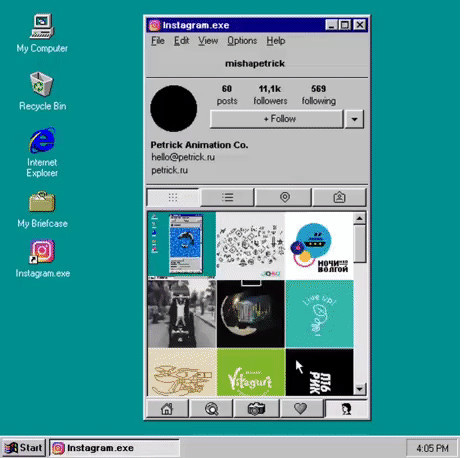
Task: Click the Start button on taskbar
Action: 23,448
